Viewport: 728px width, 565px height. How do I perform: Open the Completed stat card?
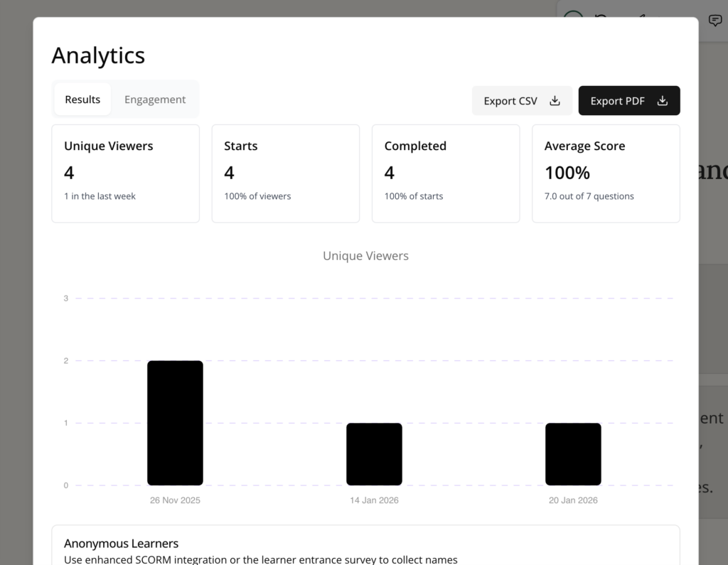tap(446, 173)
